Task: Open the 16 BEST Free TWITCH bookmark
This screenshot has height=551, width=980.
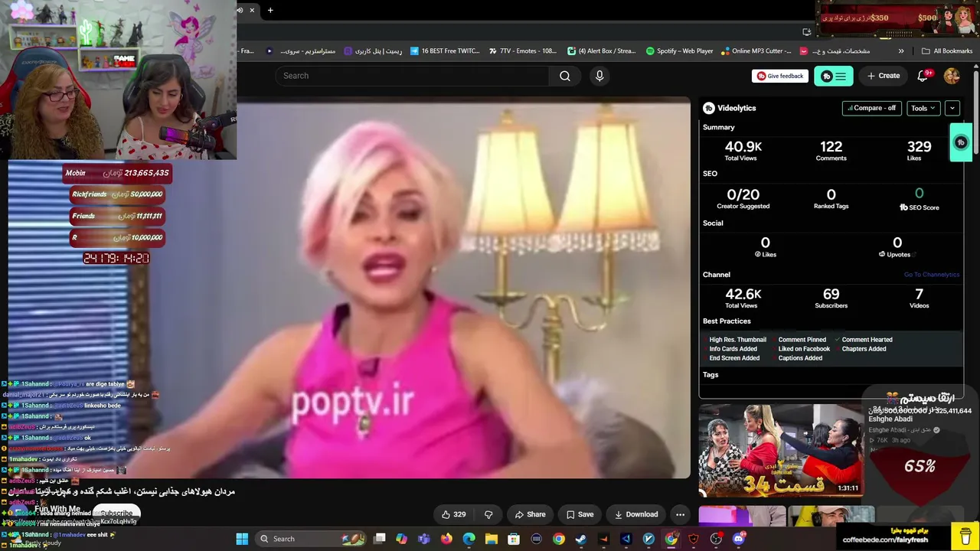Action: coord(445,51)
